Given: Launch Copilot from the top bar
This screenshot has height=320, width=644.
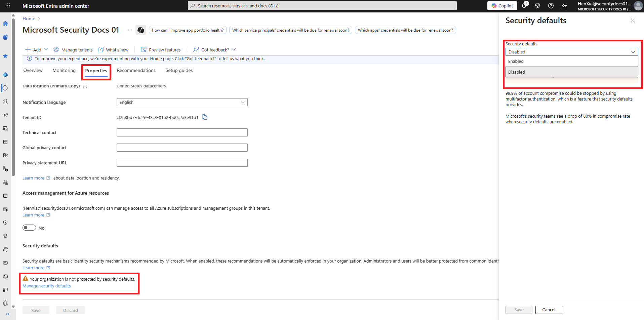Looking at the screenshot, I should coord(502,6).
